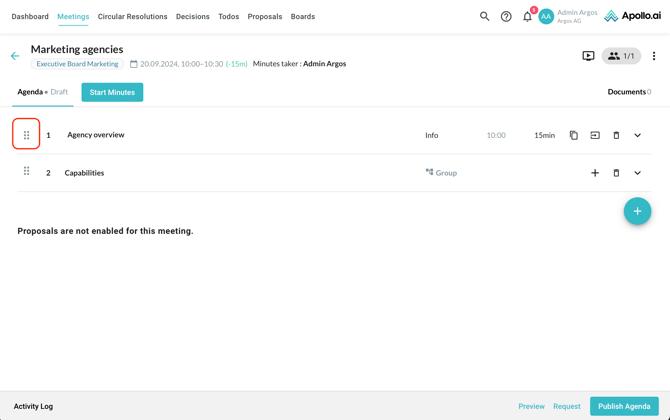Switch to the Decisions tab
Screen dimensions: 670x420
[x=193, y=16]
